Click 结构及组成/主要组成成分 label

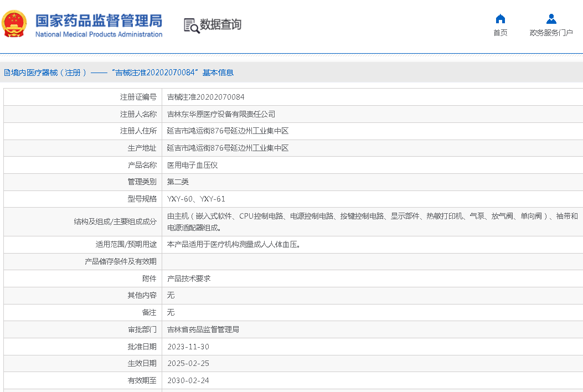pyautogui.click(x=115, y=221)
